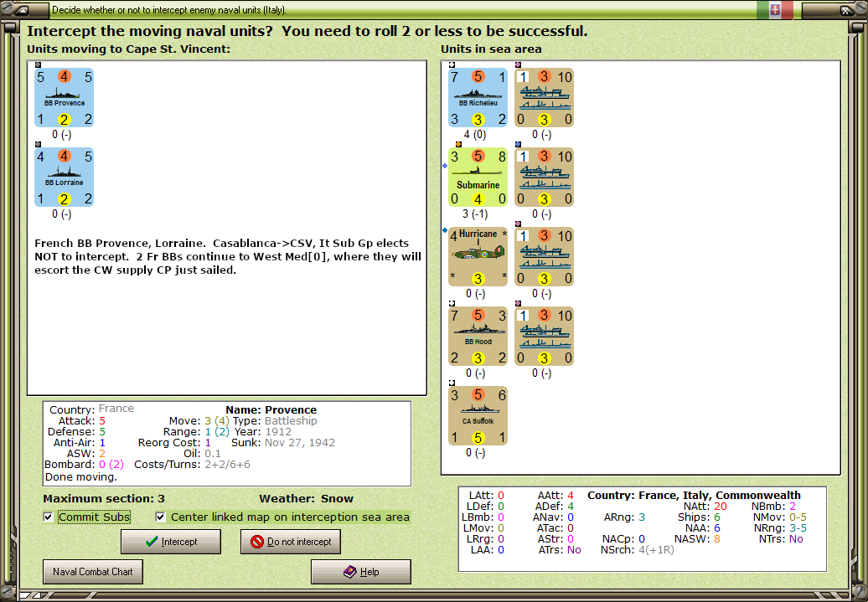Select the BB Lorraine counter
The image size is (868, 602).
(x=64, y=176)
